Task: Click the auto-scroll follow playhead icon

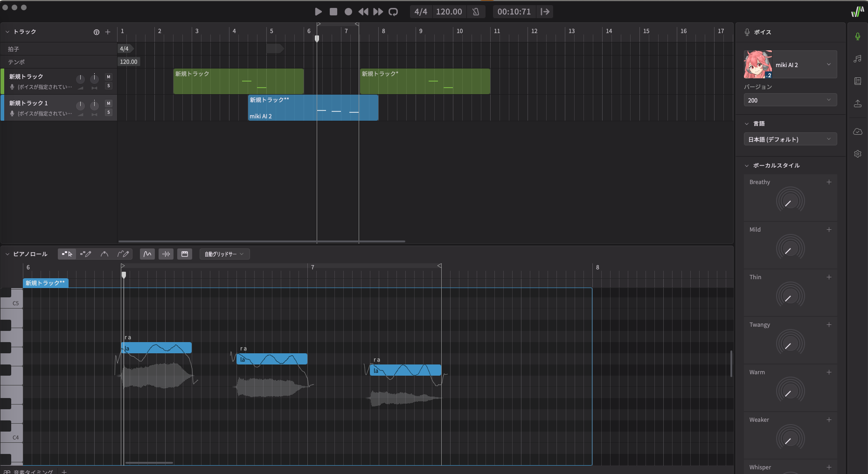Action: click(x=545, y=12)
